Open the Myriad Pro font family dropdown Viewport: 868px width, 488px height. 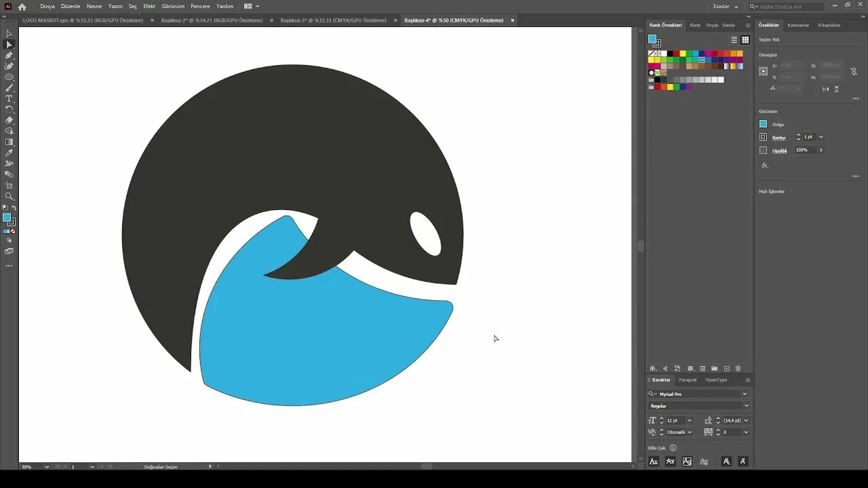coord(745,394)
